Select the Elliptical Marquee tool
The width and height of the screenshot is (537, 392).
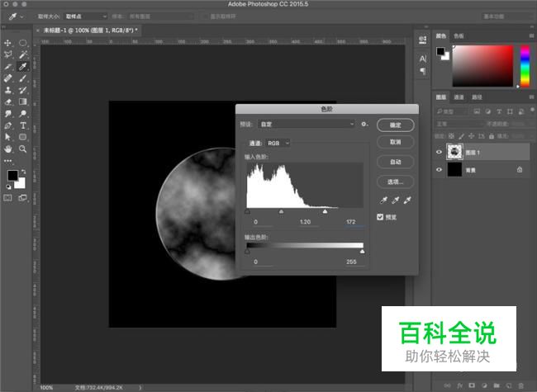pos(22,43)
